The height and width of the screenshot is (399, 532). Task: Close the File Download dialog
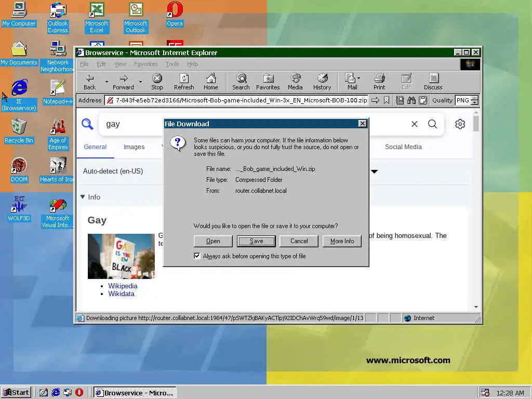tap(362, 124)
